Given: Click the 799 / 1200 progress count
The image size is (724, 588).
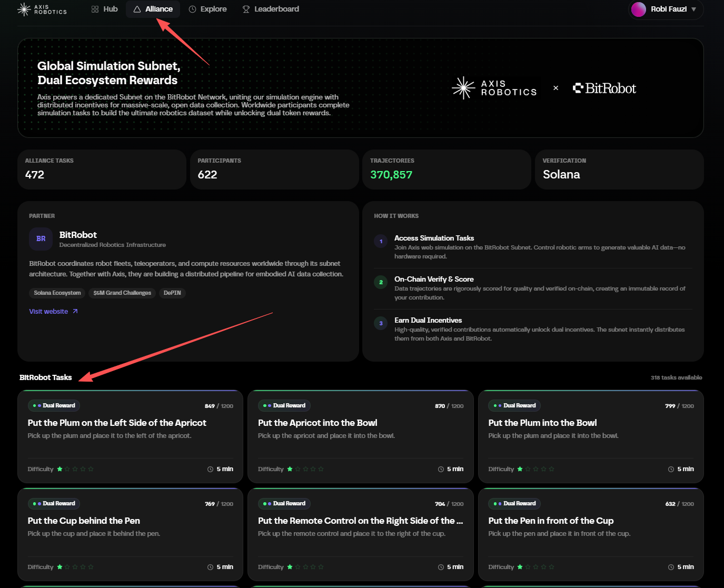Looking at the screenshot, I should (679, 406).
